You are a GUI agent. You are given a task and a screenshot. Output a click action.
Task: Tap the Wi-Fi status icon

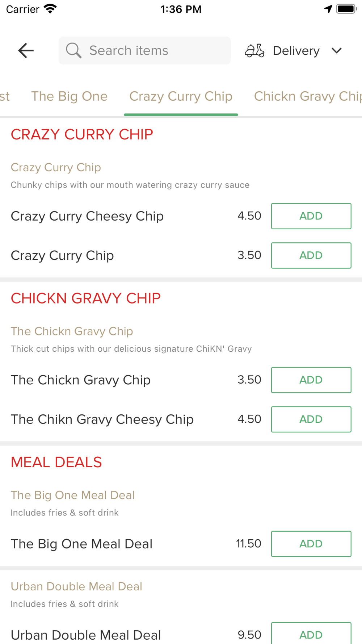pyautogui.click(x=50, y=9)
